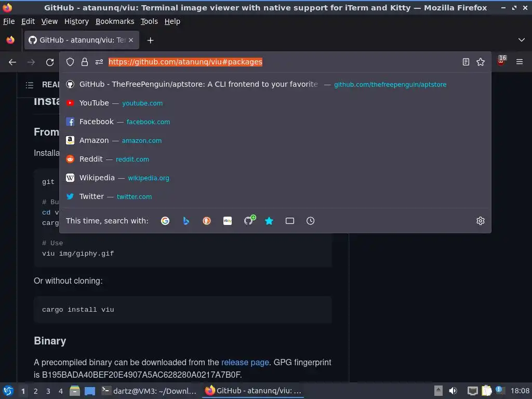
Task: Click the 'viu img/giphy.gif' code line
Action: click(78, 254)
